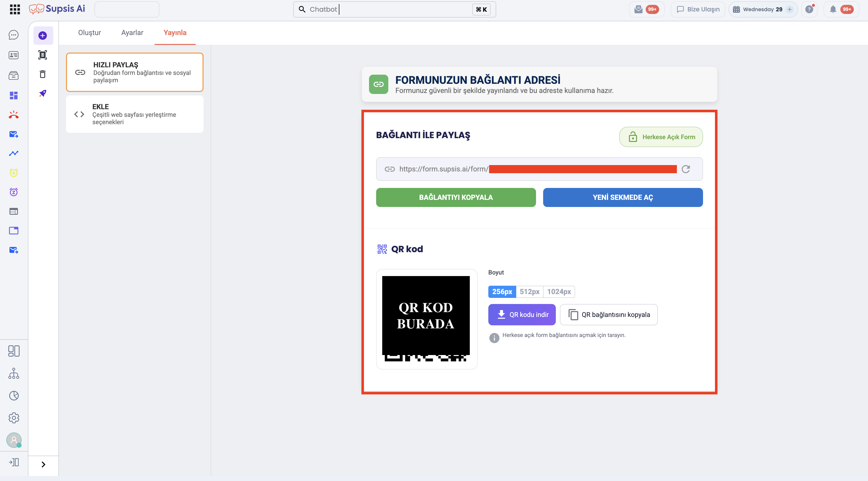
Task: Open the dashboard tiles sidebar icon
Action: click(x=13, y=95)
